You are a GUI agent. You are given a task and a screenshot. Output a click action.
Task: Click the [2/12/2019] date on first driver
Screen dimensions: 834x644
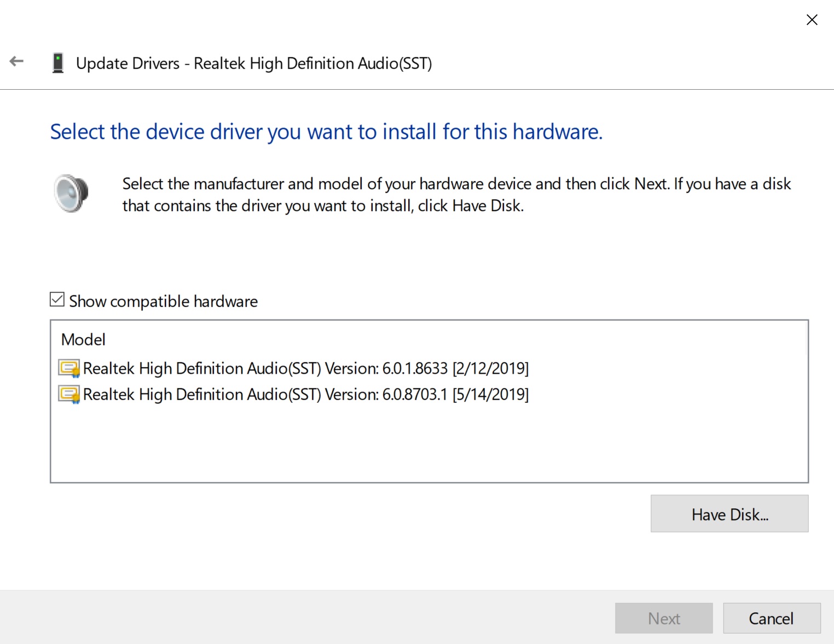point(490,368)
